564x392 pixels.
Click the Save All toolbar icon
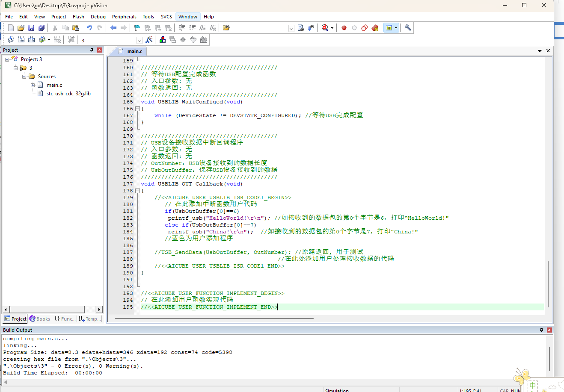coord(42,28)
